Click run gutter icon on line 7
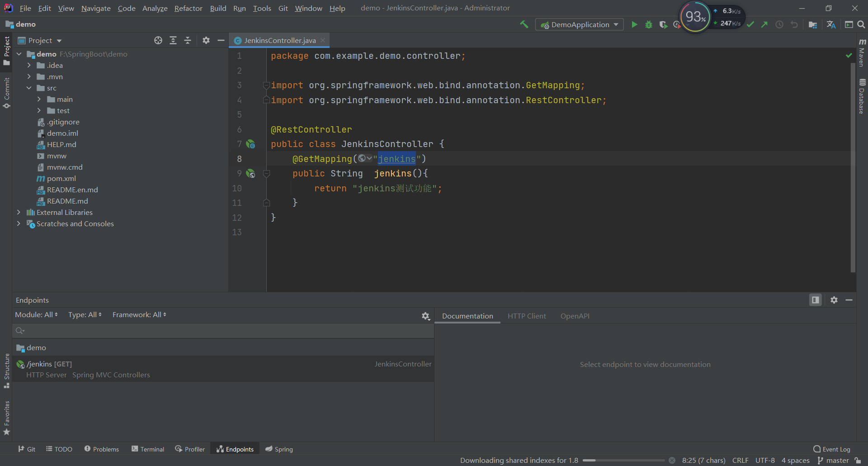Viewport: 868px width, 466px height. pyautogui.click(x=250, y=144)
